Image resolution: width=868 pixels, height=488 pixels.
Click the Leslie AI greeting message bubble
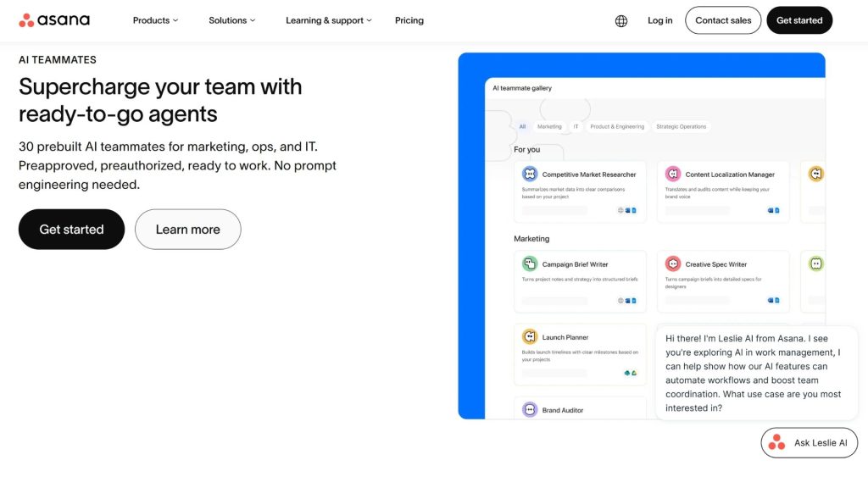click(x=756, y=373)
